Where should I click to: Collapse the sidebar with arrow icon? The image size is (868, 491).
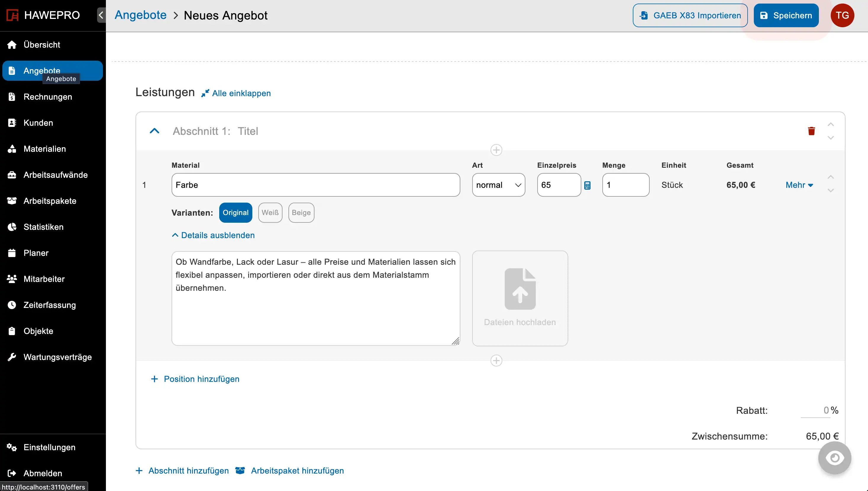pos(101,15)
